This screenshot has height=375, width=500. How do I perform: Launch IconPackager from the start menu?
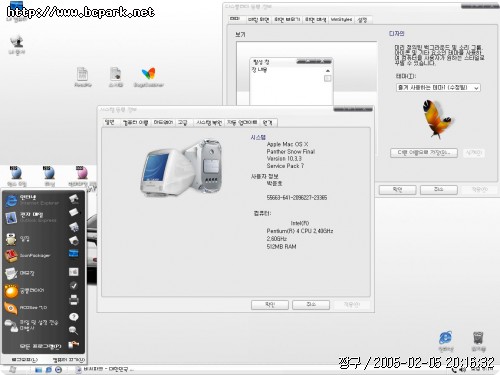28,256
